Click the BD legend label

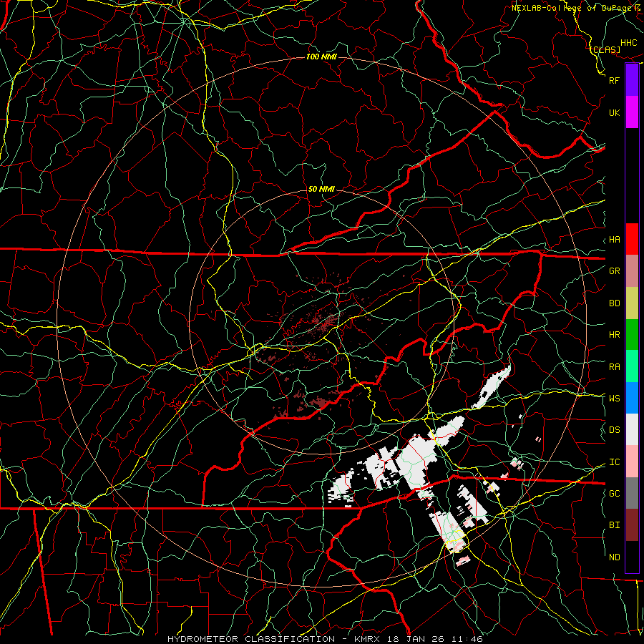(614, 303)
